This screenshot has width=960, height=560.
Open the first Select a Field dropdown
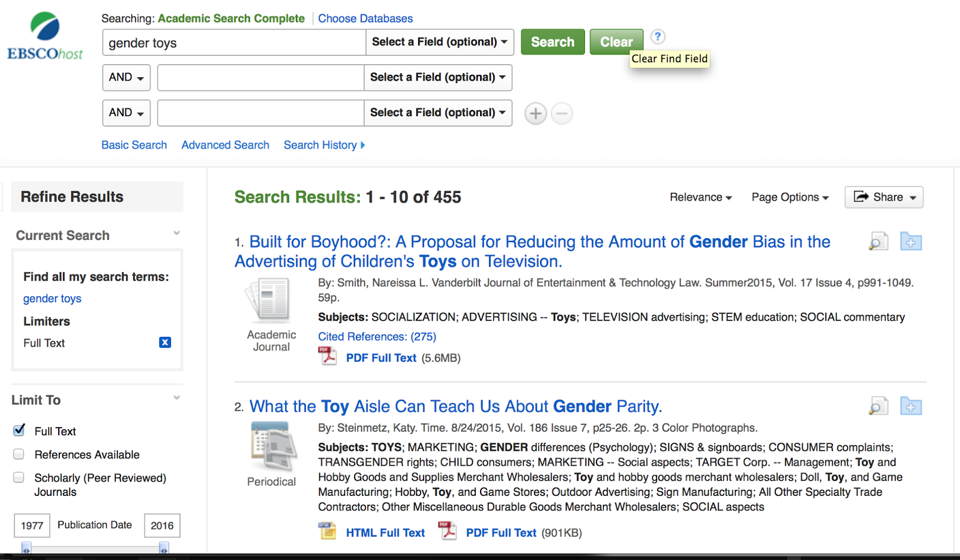439,42
